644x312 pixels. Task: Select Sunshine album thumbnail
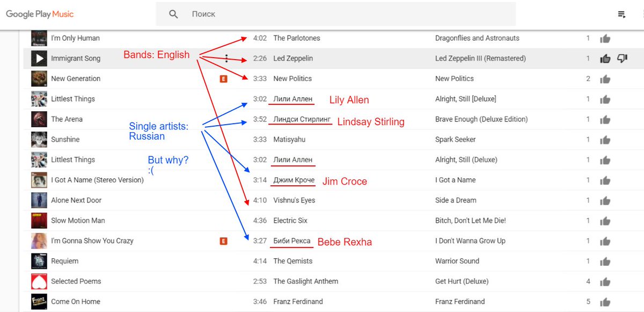pyautogui.click(x=39, y=140)
